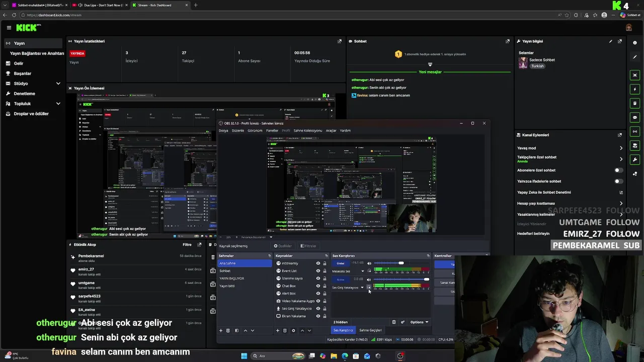Image resolution: width=644 pixels, height=362 pixels.
Task: Open Ses Giriş Yakalayıcısı dropdown arrow
Action: [362, 288]
